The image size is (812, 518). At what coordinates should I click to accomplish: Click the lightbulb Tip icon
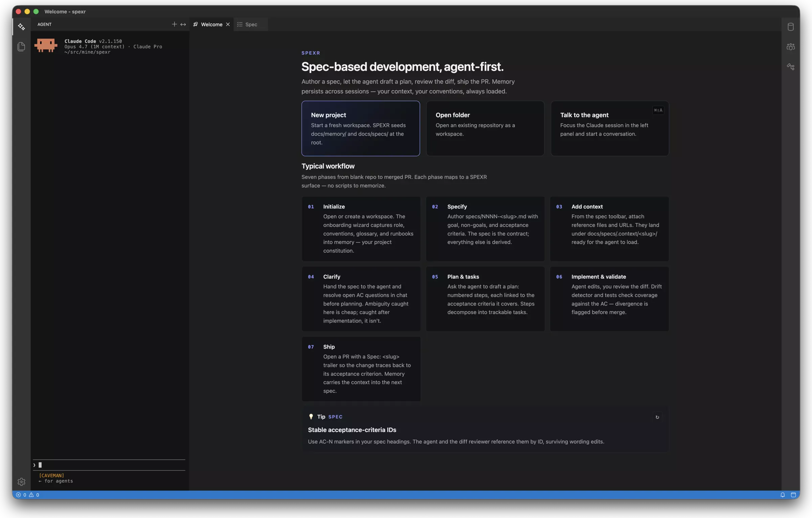click(311, 416)
